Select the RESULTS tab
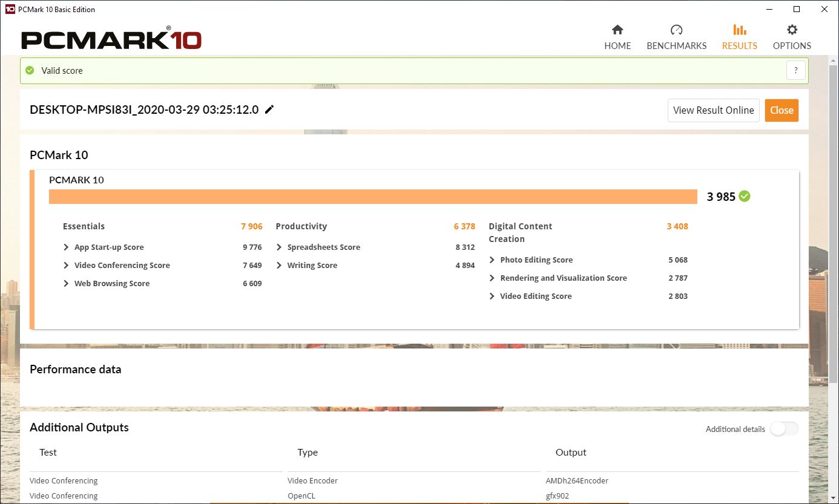The height and width of the screenshot is (504, 839). click(739, 37)
